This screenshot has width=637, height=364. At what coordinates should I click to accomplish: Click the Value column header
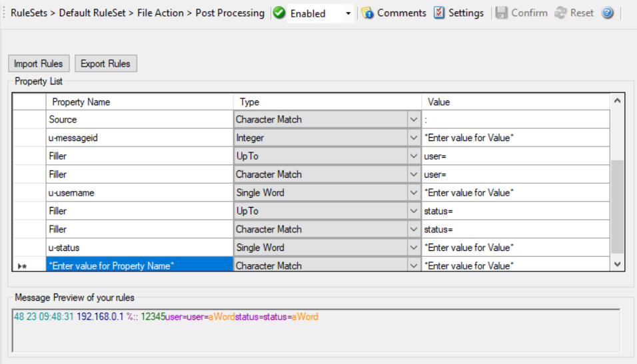click(x=515, y=102)
